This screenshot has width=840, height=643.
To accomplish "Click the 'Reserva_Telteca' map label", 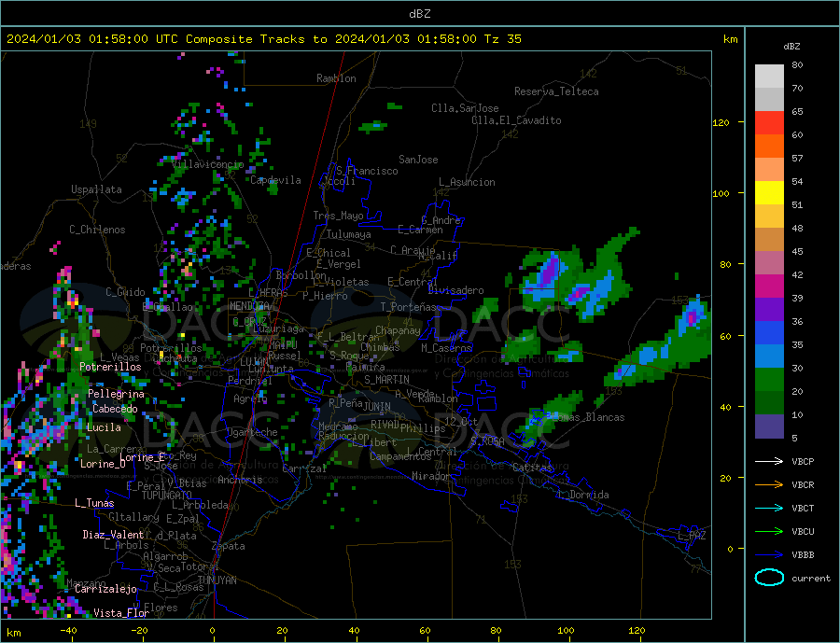I will [556, 91].
